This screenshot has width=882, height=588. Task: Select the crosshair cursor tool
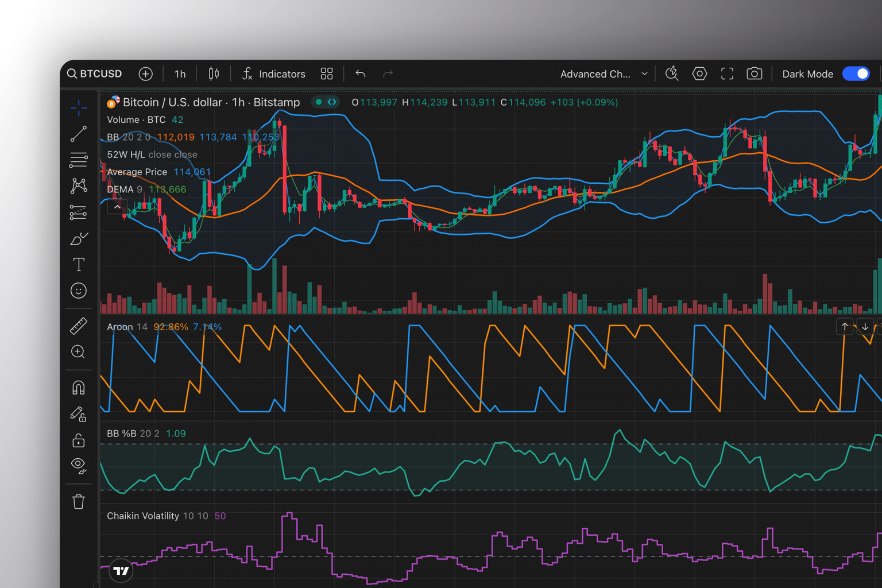[79, 107]
